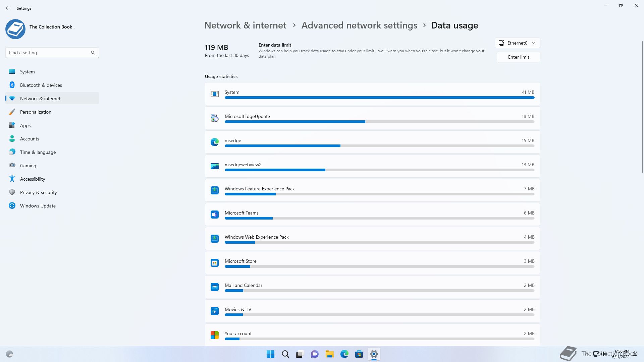Image resolution: width=644 pixels, height=362 pixels.
Task: Open Chat from the taskbar
Action: tap(315, 354)
